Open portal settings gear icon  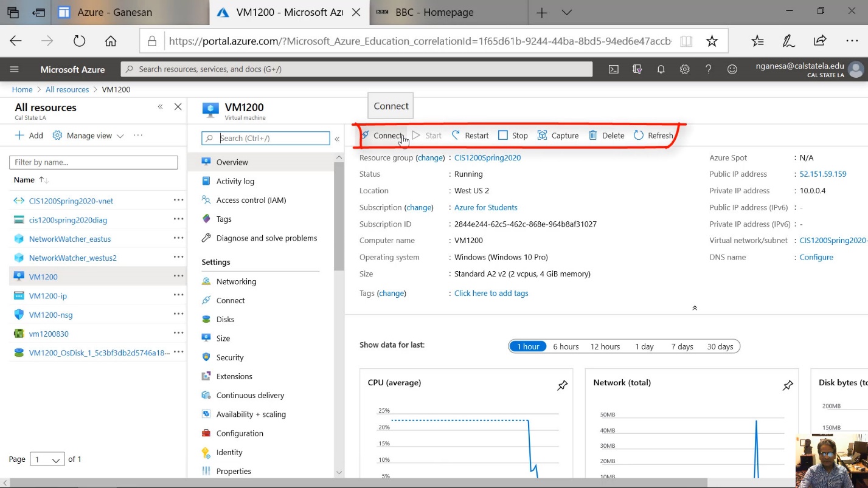pyautogui.click(x=684, y=69)
